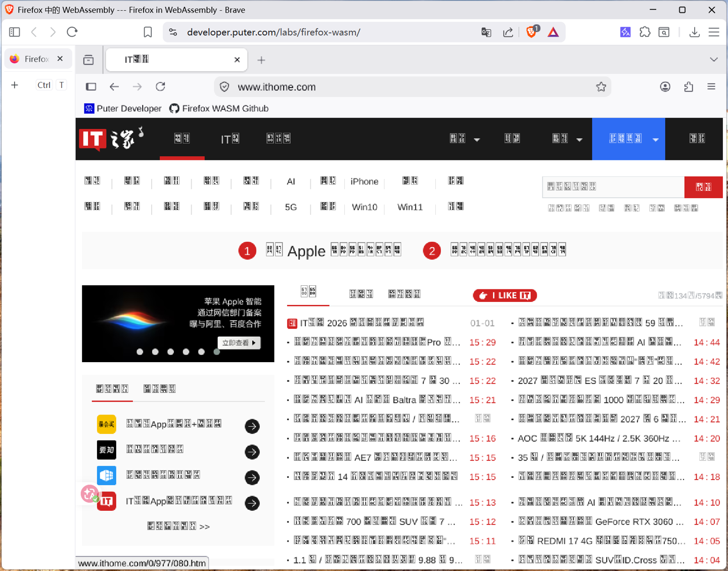Open AI Baltra news item
The image size is (728, 571).
[x=377, y=400]
